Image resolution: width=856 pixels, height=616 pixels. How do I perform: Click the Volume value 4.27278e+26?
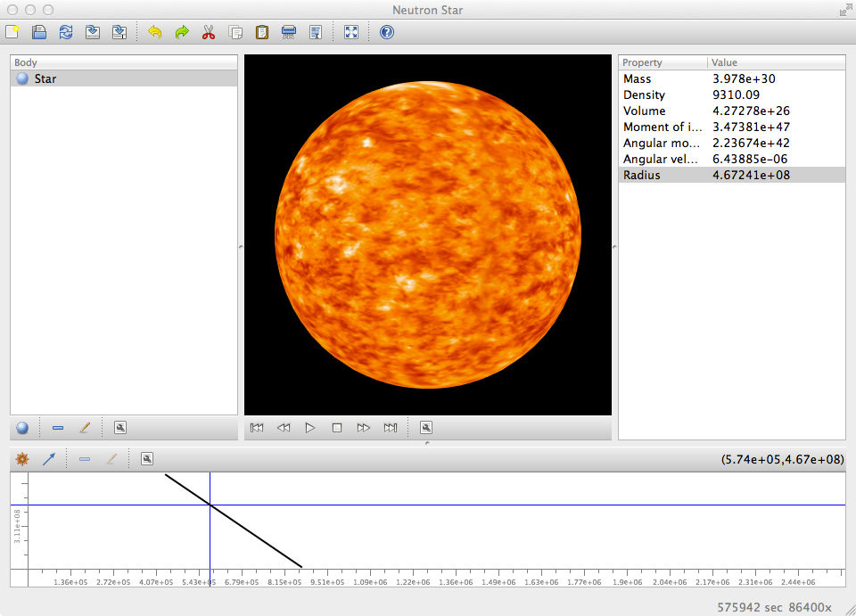(751, 111)
